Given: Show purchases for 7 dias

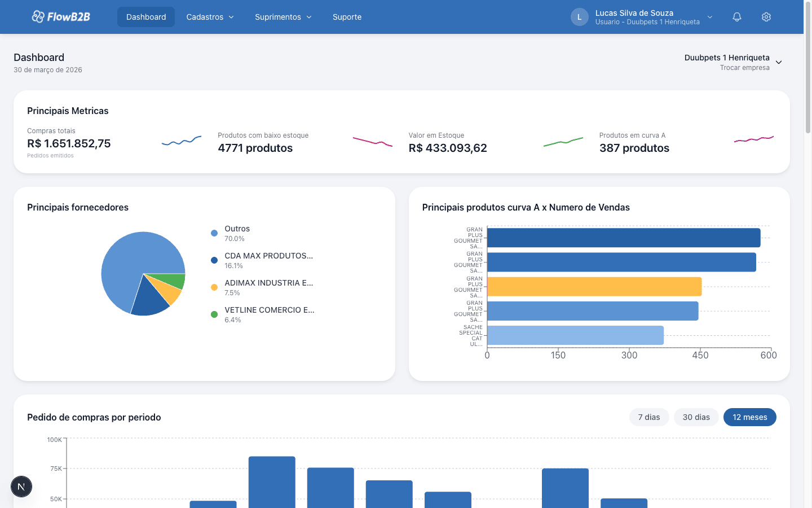Looking at the screenshot, I should coord(649,417).
